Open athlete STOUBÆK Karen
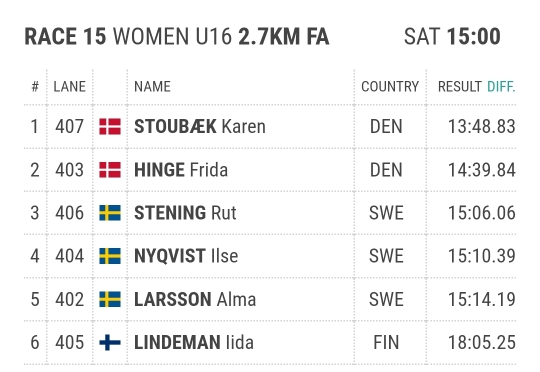The width and height of the screenshot is (540, 372). 200,126
